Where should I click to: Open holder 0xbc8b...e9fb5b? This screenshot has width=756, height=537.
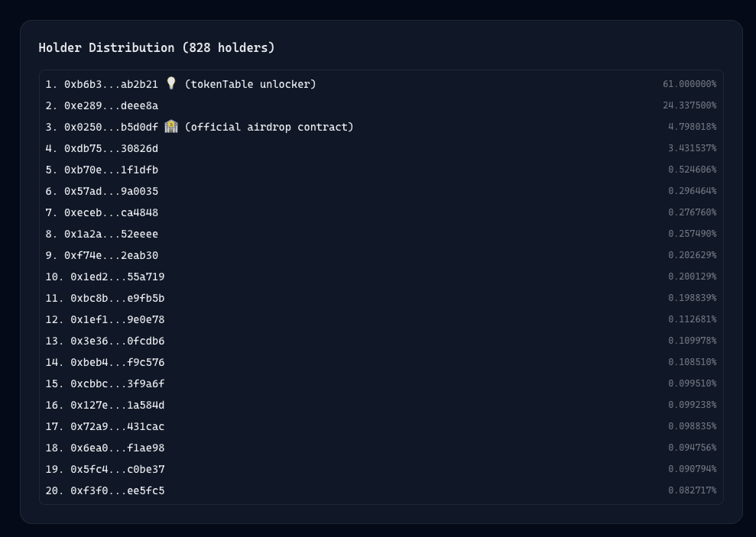pyautogui.click(x=117, y=298)
